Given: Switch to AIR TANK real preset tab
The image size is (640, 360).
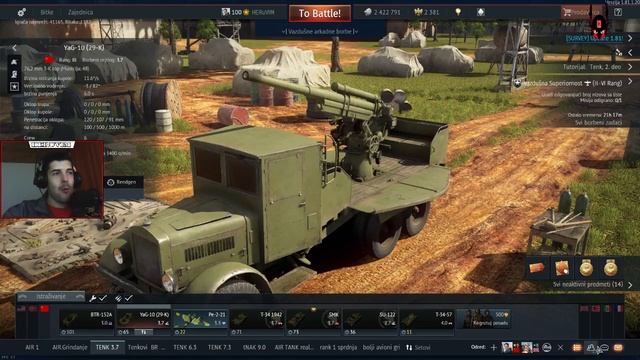Looking at the screenshot, I should (x=293, y=347).
